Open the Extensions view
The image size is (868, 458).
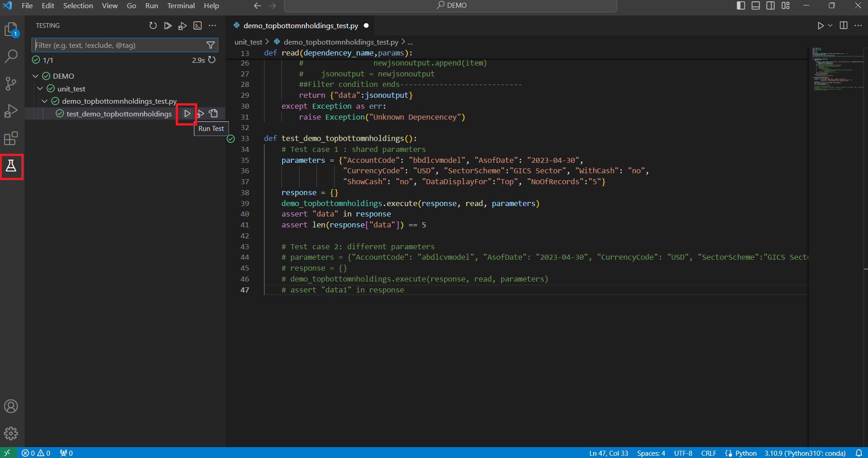[x=11, y=138]
